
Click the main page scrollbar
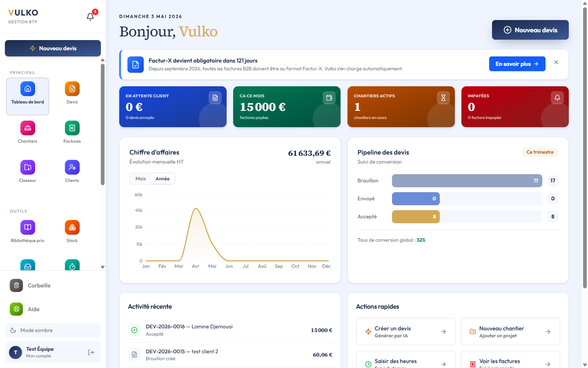pos(585,147)
